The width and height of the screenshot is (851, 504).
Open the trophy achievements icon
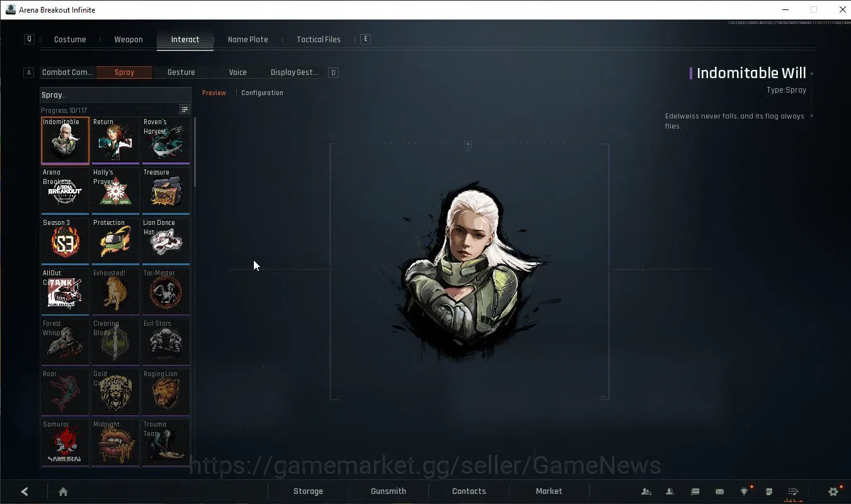pos(745,491)
